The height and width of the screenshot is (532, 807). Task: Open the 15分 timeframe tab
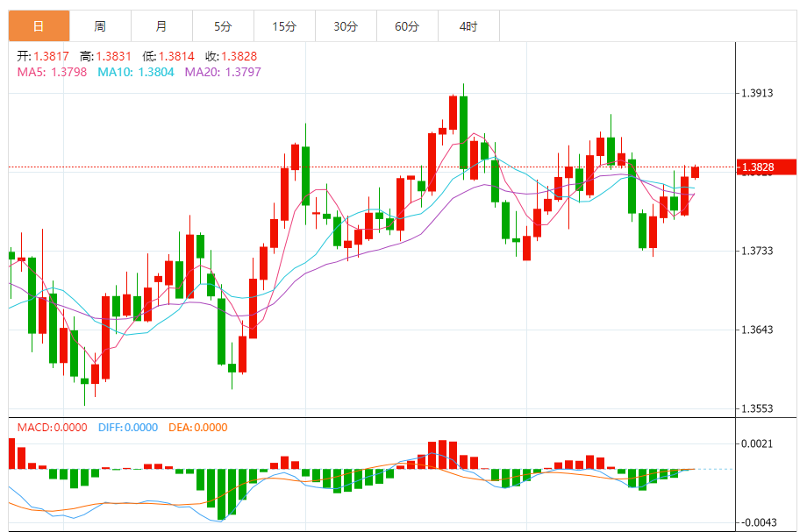point(284,26)
